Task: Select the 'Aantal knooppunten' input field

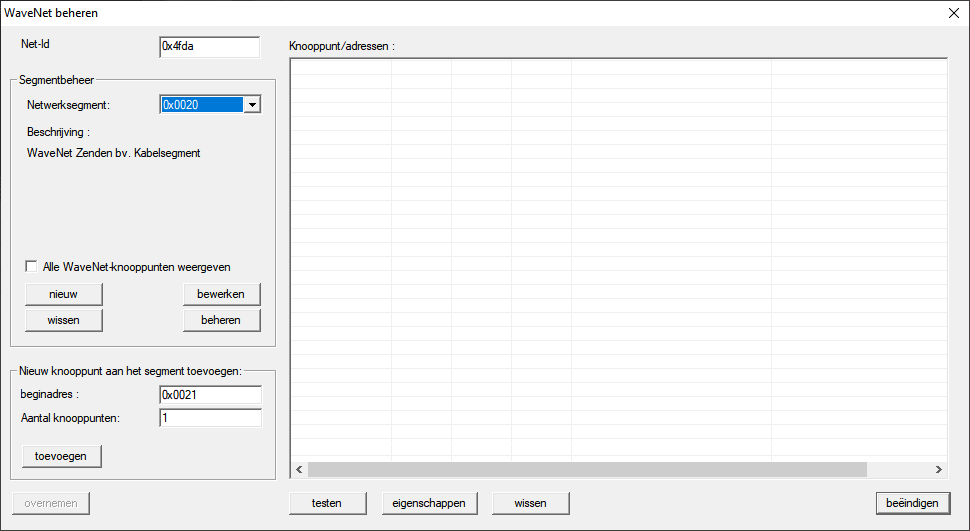Action: 210,418
